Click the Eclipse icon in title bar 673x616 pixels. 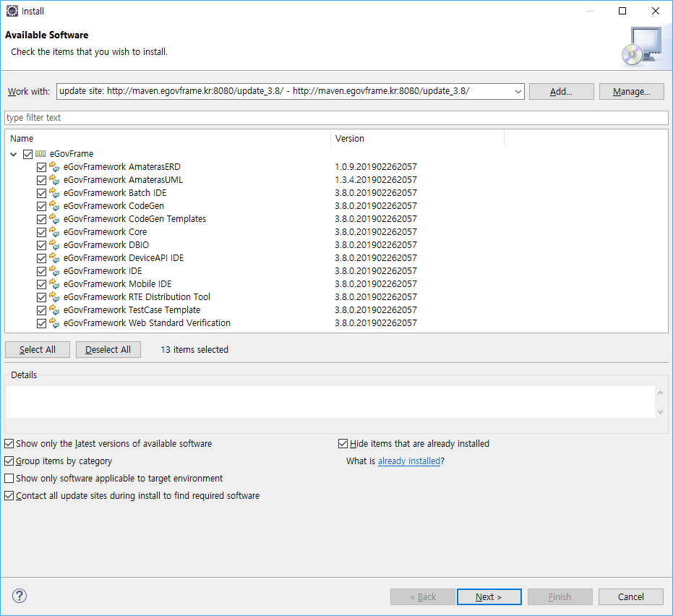point(12,11)
